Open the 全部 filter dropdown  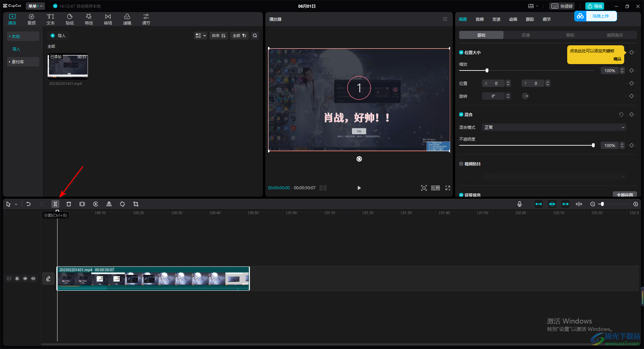[x=239, y=36]
